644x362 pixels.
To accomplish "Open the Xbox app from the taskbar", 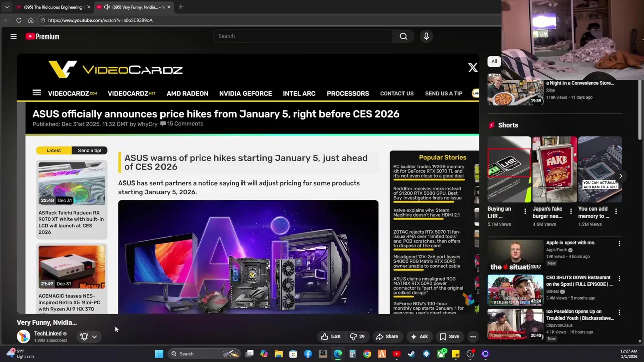I will [x=441, y=354].
